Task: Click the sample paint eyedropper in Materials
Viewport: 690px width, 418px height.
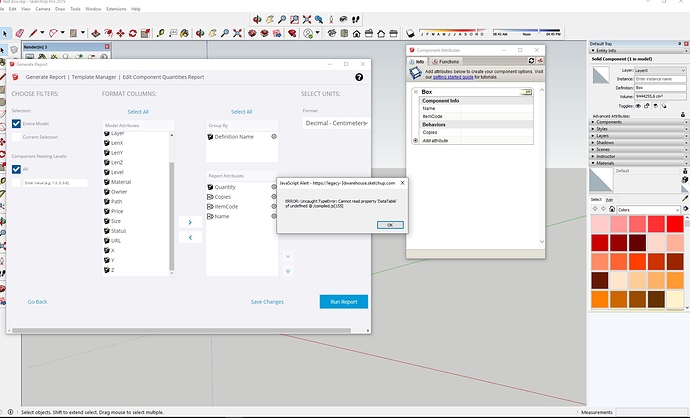Action: tap(685, 198)
